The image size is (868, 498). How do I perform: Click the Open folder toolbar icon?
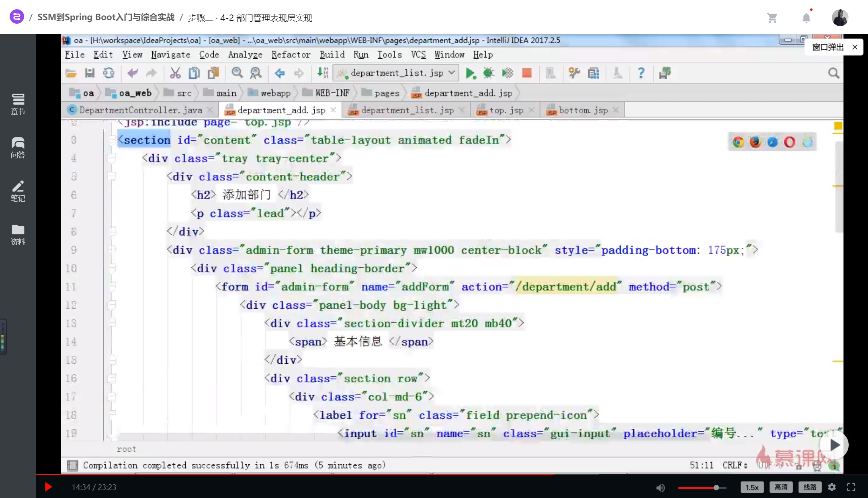coord(71,73)
